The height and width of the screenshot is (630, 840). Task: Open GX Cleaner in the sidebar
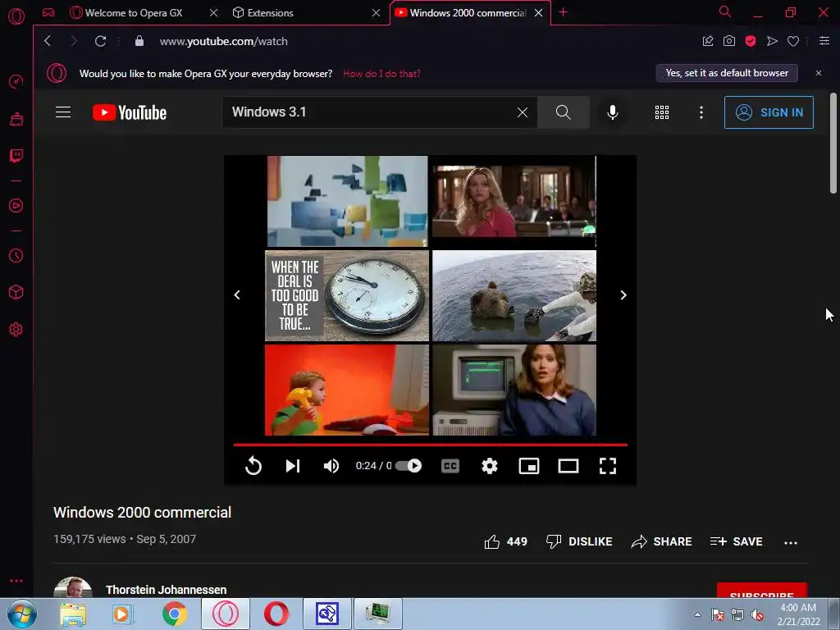coord(16,118)
